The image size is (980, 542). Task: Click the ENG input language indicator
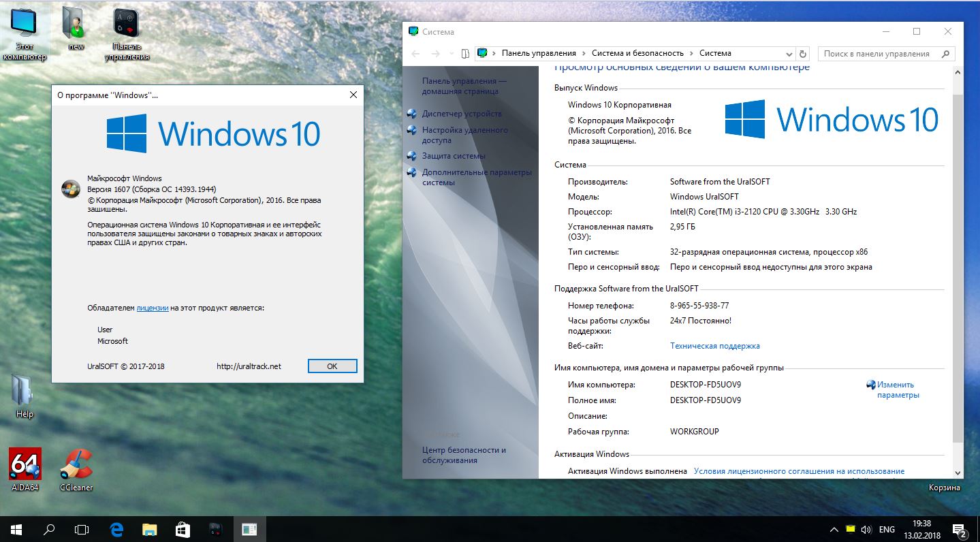tap(887, 529)
